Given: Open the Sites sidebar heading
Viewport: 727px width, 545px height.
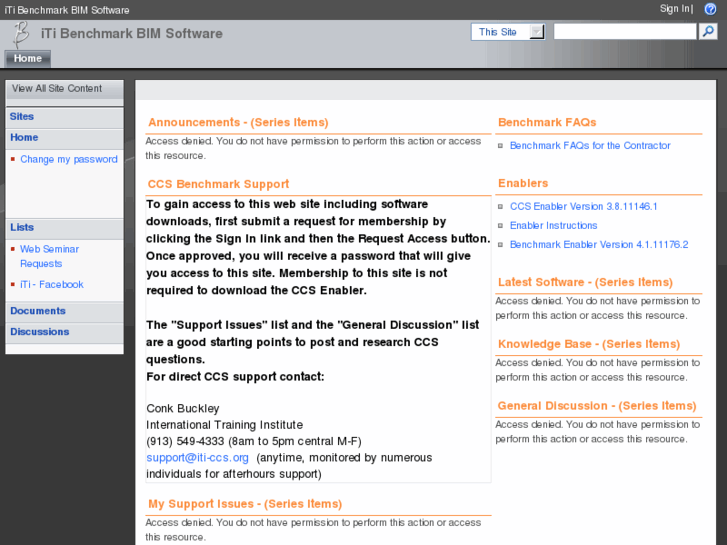Looking at the screenshot, I should coord(22,116).
